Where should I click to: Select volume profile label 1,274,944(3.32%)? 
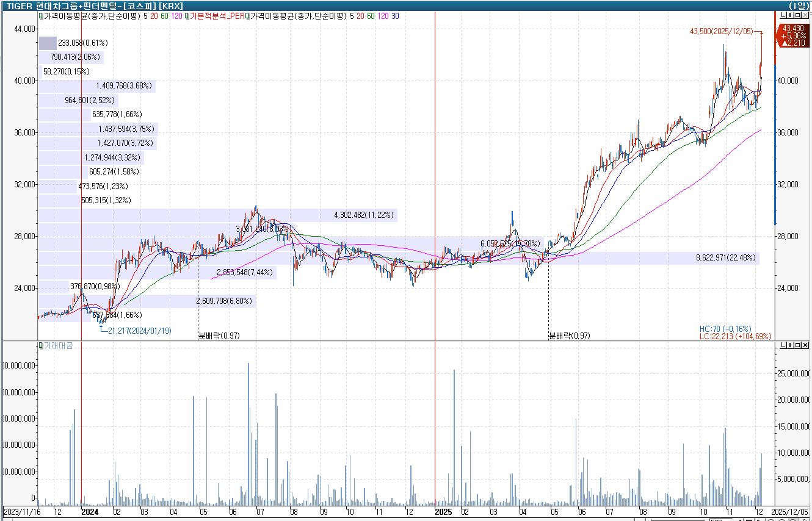click(112, 157)
